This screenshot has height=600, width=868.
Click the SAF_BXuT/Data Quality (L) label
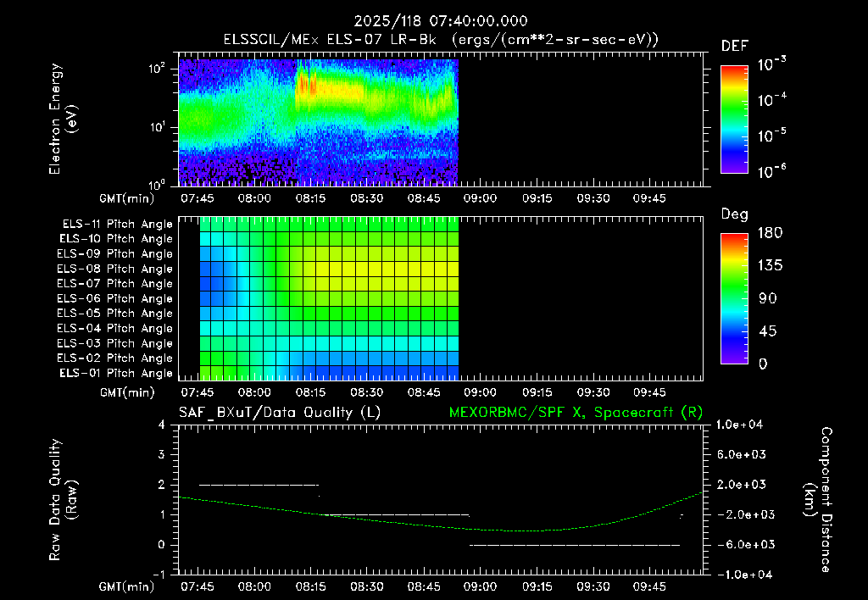[x=280, y=413]
